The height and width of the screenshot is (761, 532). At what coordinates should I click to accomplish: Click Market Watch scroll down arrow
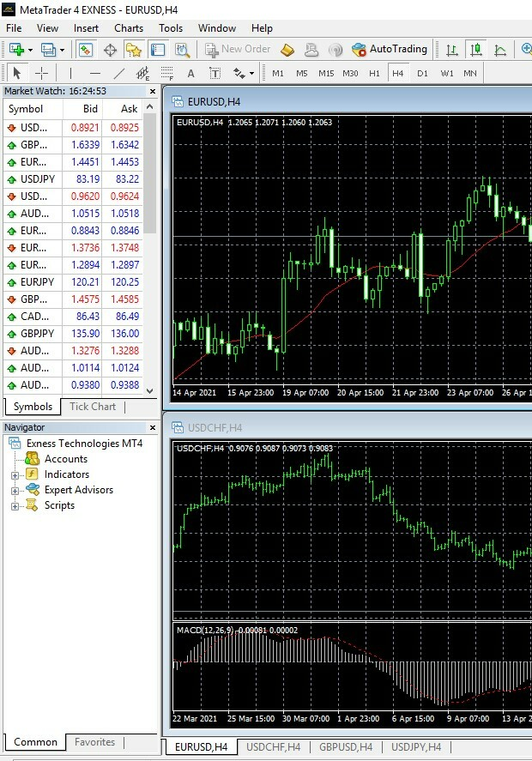pyautogui.click(x=150, y=390)
